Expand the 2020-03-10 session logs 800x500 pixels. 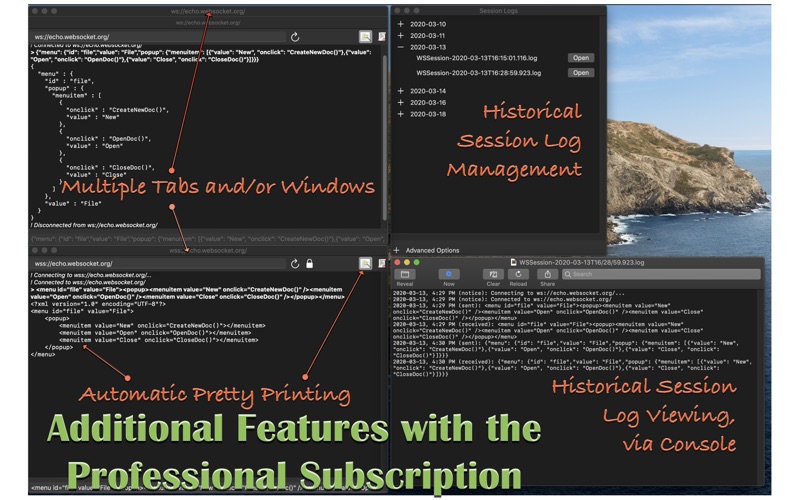pos(401,24)
